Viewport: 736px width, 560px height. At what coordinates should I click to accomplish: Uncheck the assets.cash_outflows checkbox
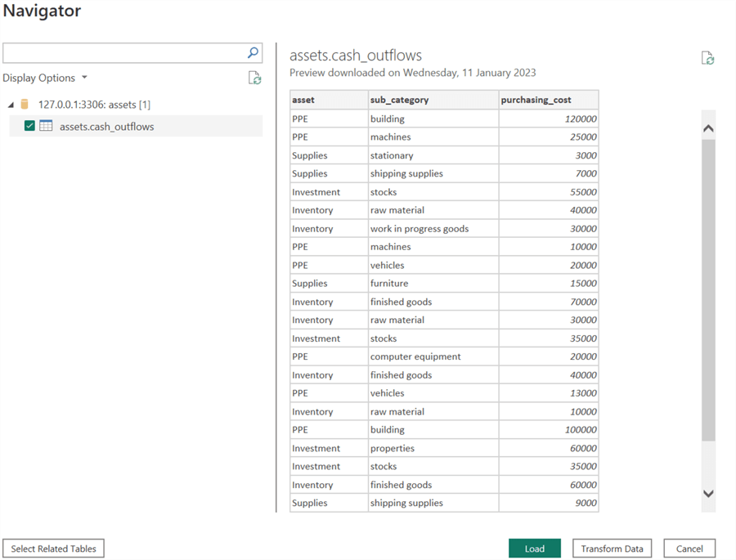point(29,127)
